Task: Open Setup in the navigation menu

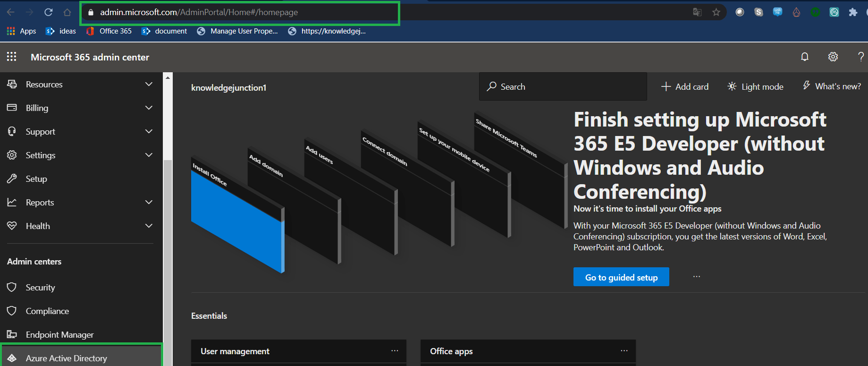Action: (81, 179)
